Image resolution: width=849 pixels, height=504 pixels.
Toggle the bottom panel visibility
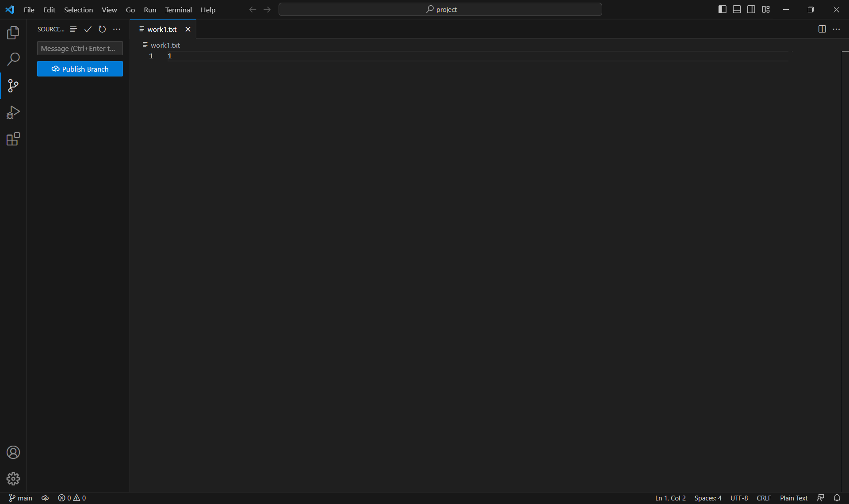[737, 9]
